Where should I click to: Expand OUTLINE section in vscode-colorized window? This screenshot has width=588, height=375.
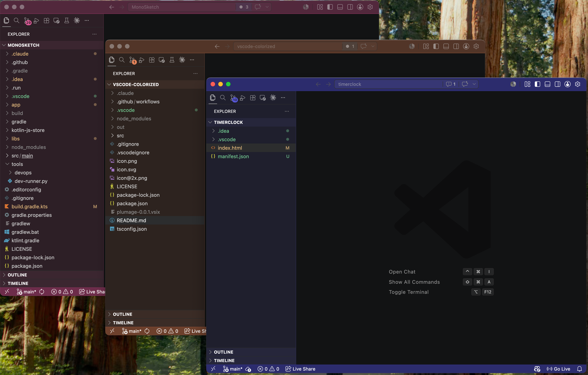pos(155,314)
